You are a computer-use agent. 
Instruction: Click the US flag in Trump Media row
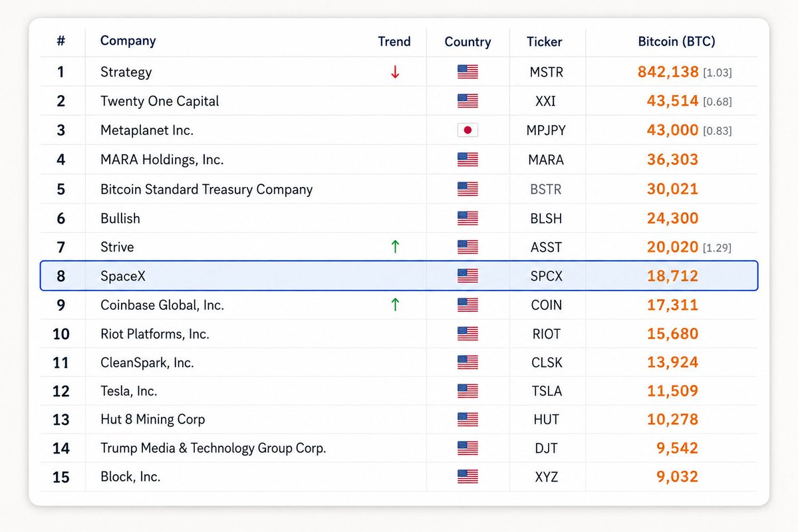pos(467,448)
